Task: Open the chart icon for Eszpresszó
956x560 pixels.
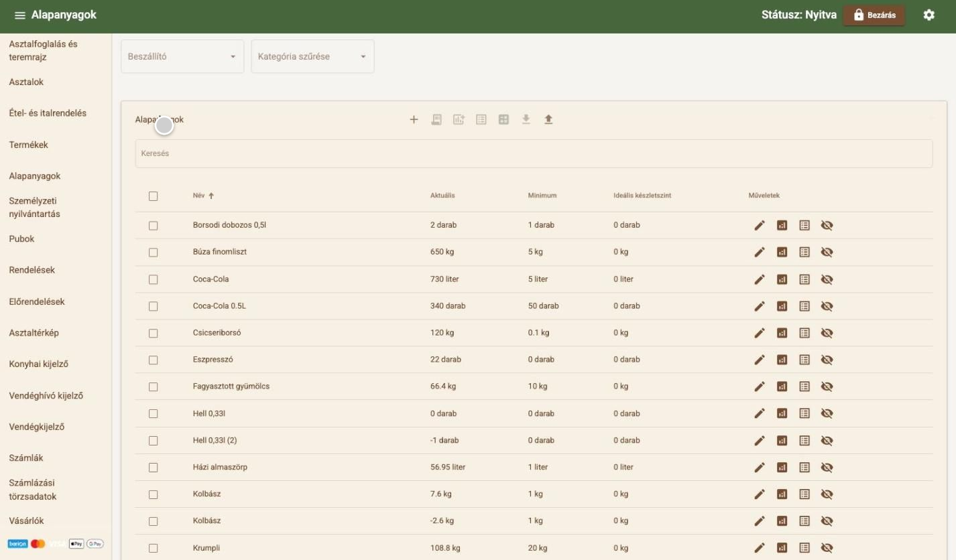Action: point(782,360)
